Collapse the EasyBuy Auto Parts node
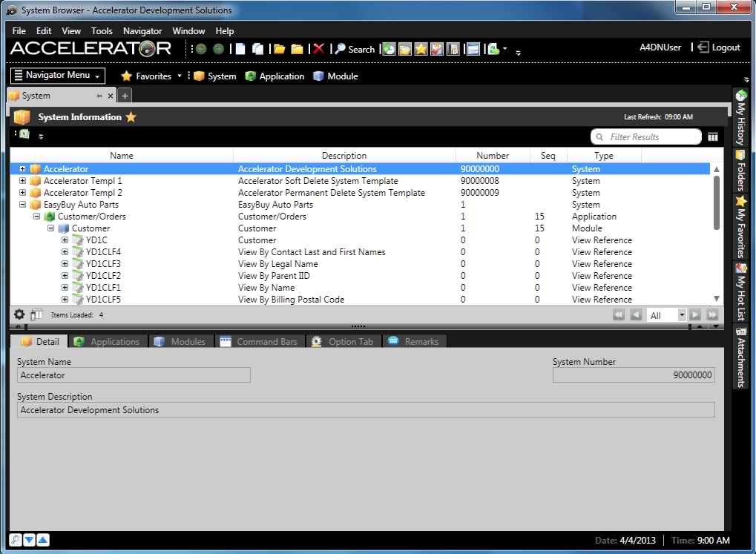 point(23,205)
